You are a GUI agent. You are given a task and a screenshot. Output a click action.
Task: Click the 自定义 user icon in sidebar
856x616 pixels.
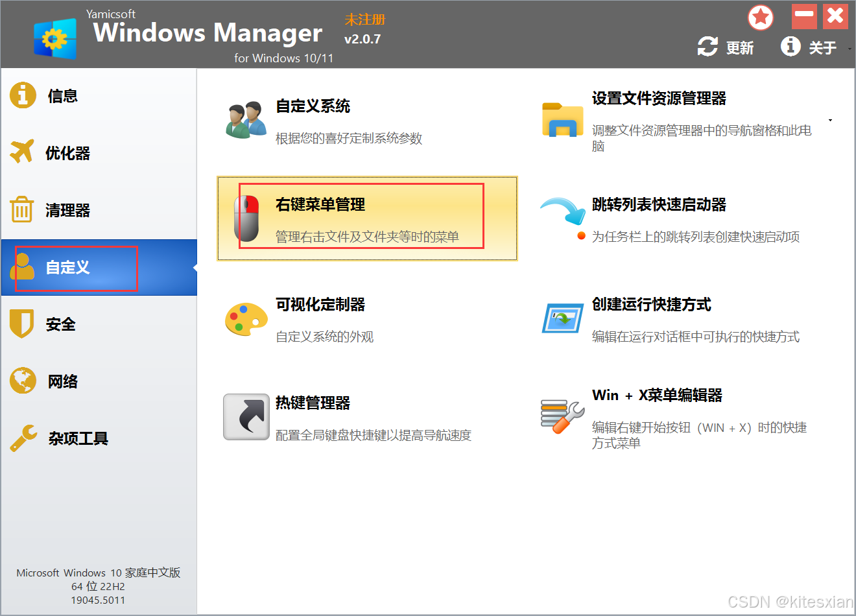coord(23,266)
